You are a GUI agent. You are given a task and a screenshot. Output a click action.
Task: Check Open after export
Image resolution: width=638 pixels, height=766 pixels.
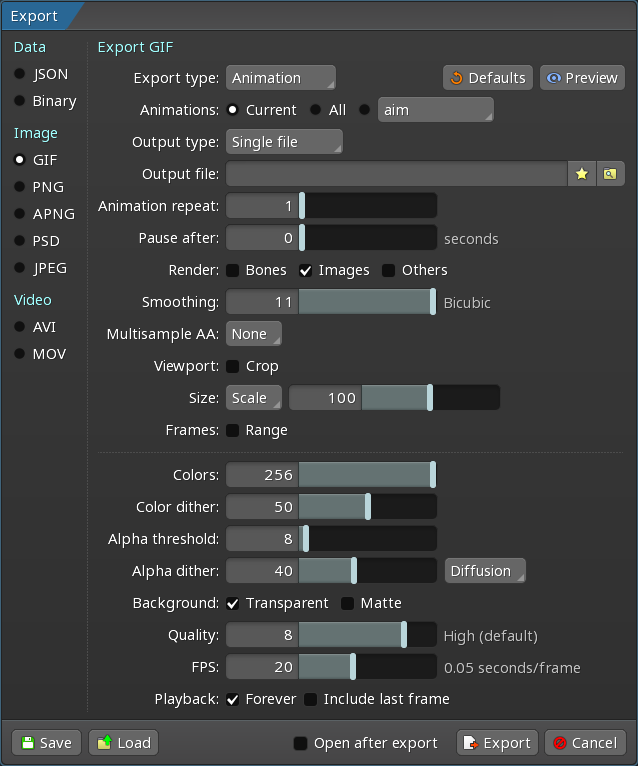point(300,743)
